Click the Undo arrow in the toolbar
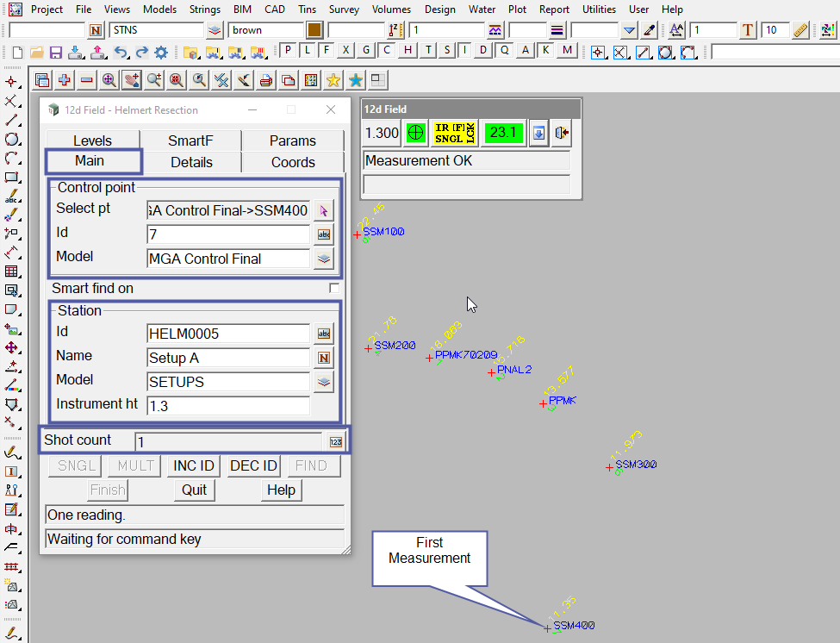840x643 pixels. [x=121, y=52]
